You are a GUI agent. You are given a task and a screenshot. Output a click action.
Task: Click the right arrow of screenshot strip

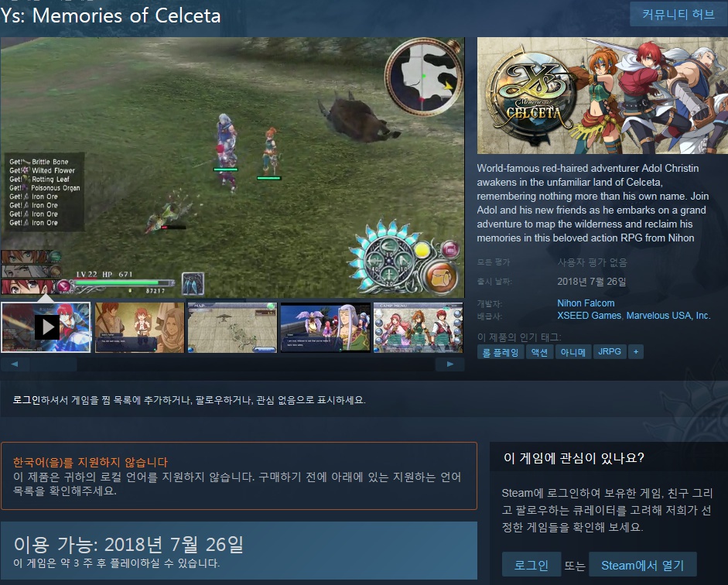pyautogui.click(x=450, y=364)
